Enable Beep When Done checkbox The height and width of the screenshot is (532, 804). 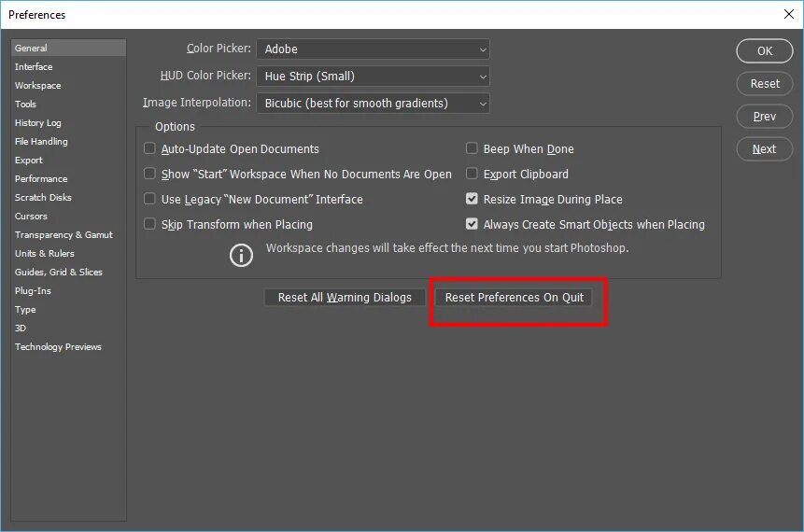pos(472,148)
